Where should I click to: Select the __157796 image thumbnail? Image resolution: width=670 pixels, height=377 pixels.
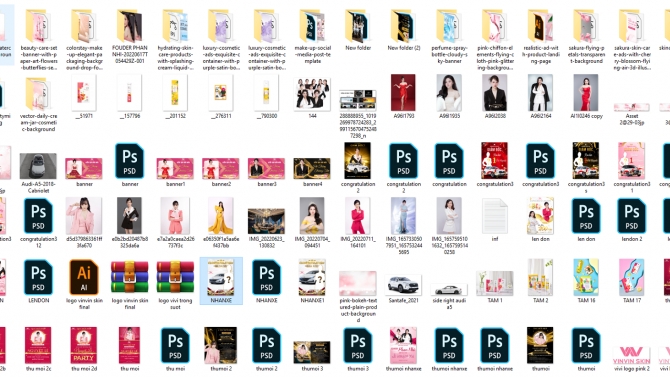click(129, 93)
